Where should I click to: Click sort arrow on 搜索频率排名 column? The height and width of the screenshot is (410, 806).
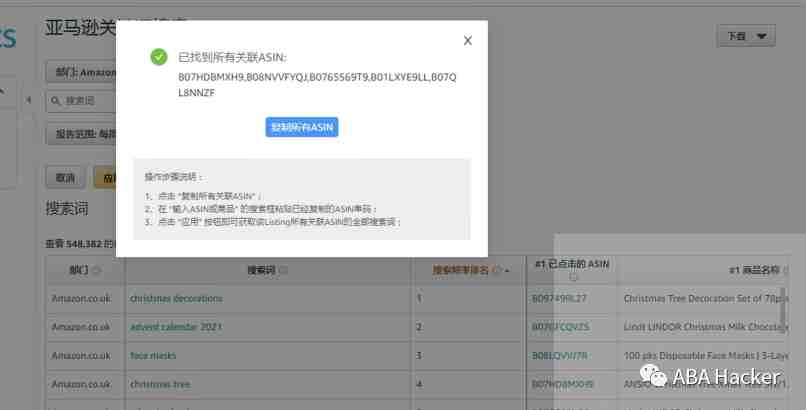click(x=507, y=270)
